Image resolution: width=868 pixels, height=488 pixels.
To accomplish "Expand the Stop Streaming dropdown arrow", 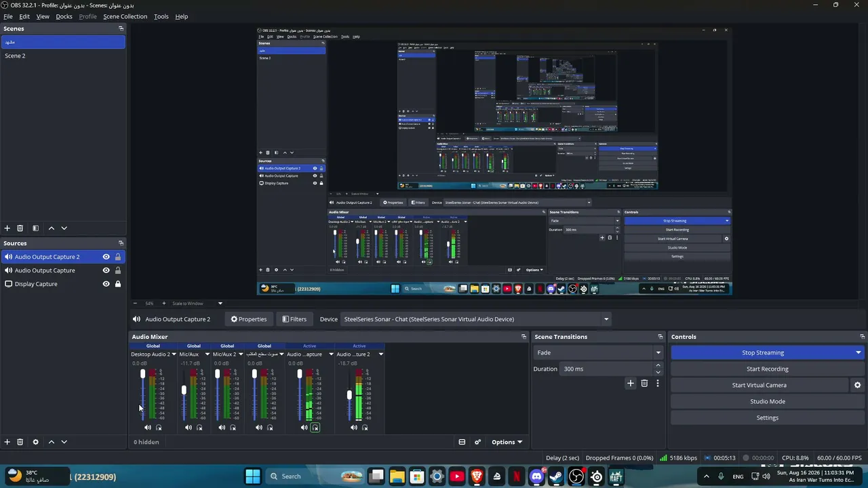I will pos(858,352).
